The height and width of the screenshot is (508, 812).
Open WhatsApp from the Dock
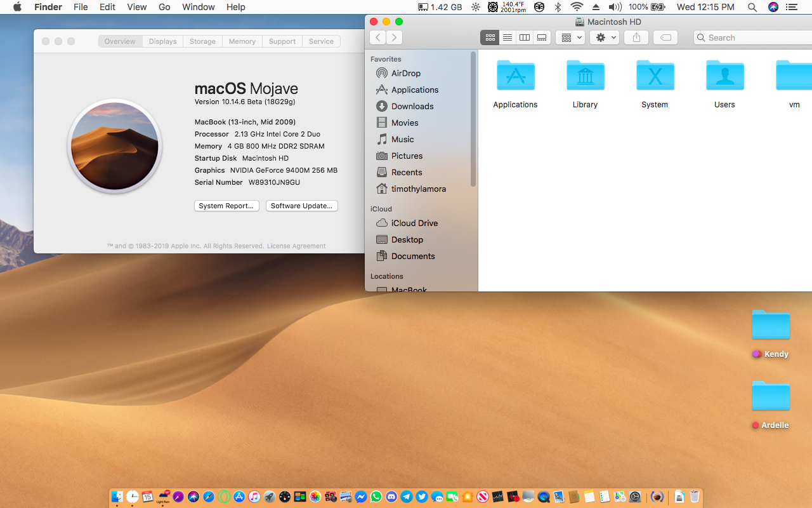376,497
